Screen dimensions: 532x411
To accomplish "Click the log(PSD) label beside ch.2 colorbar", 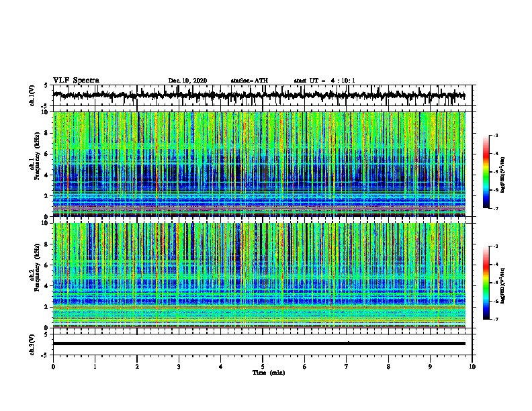I will click(503, 285).
